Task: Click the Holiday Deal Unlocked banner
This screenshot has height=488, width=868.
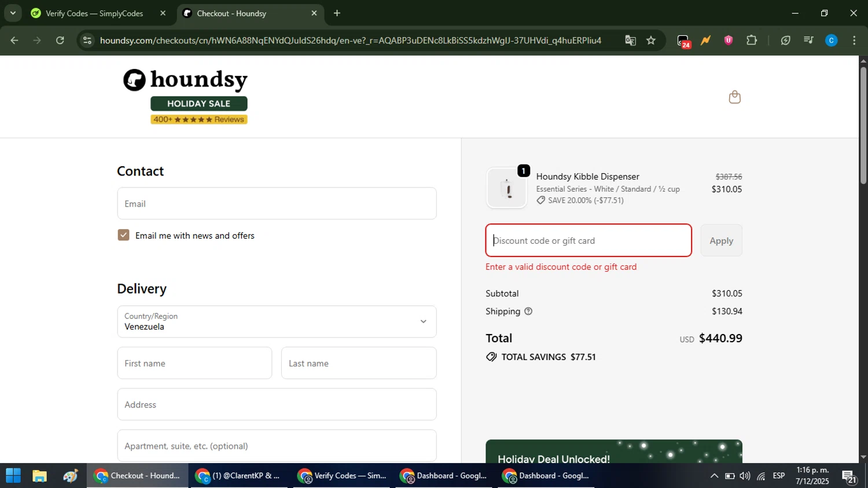Action: coord(614,452)
